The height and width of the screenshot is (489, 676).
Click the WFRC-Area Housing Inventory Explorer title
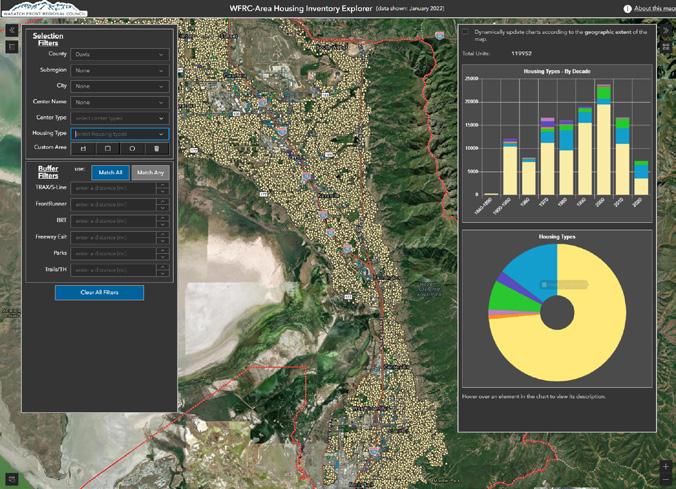click(x=300, y=8)
